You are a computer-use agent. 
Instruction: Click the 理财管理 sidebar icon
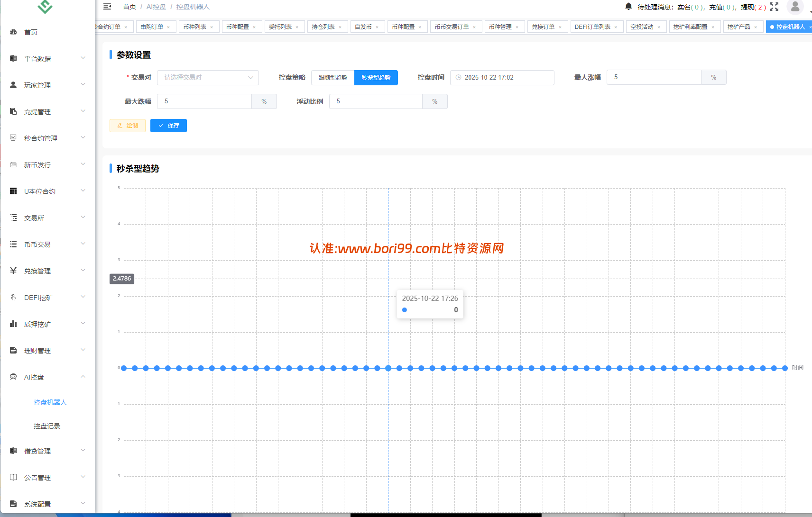(x=13, y=350)
